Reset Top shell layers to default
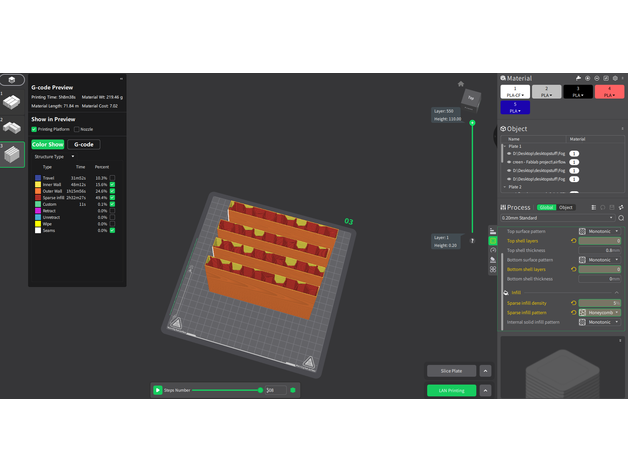The image size is (628, 472). click(573, 241)
